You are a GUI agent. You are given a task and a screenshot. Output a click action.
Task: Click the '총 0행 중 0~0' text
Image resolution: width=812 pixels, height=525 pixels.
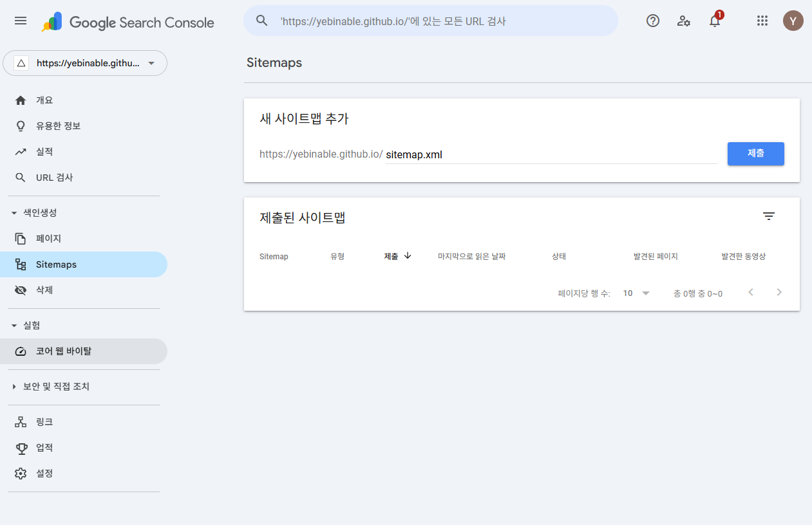(x=698, y=293)
